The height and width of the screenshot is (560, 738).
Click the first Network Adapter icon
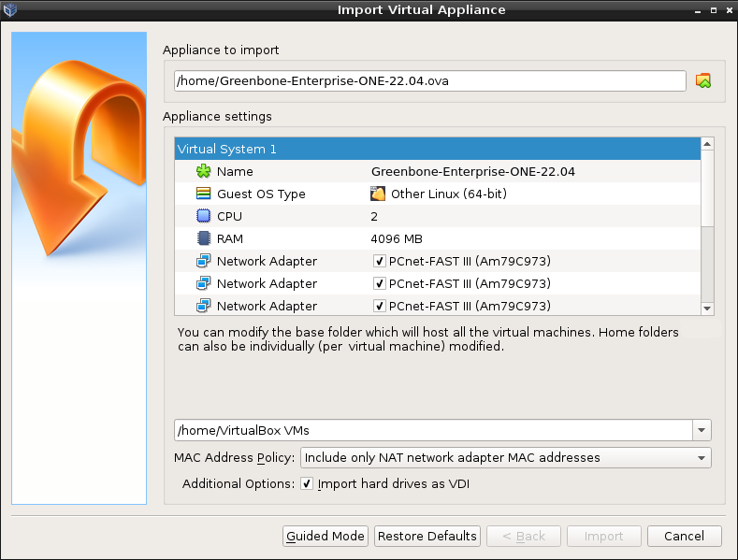tap(203, 262)
